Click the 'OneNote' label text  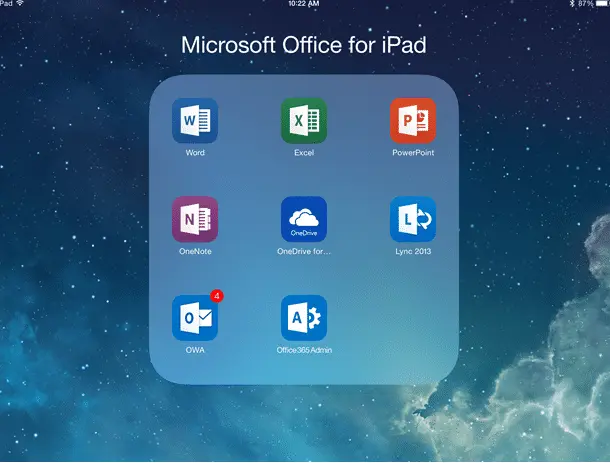pos(195,251)
